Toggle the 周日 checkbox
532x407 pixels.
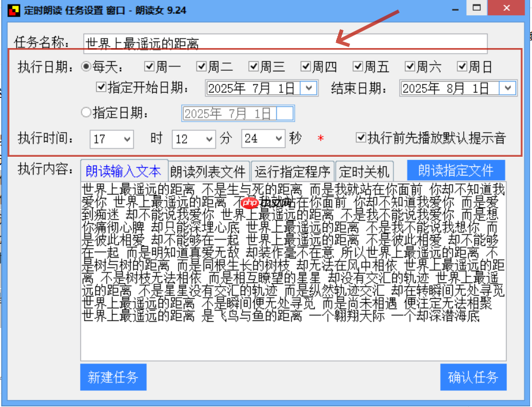coord(462,66)
